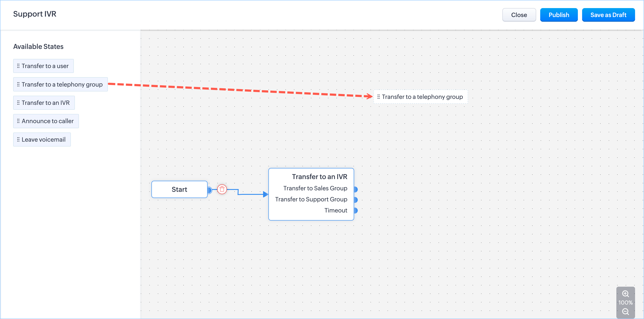Click the Transfer to Support Group connector dot

[x=356, y=200]
